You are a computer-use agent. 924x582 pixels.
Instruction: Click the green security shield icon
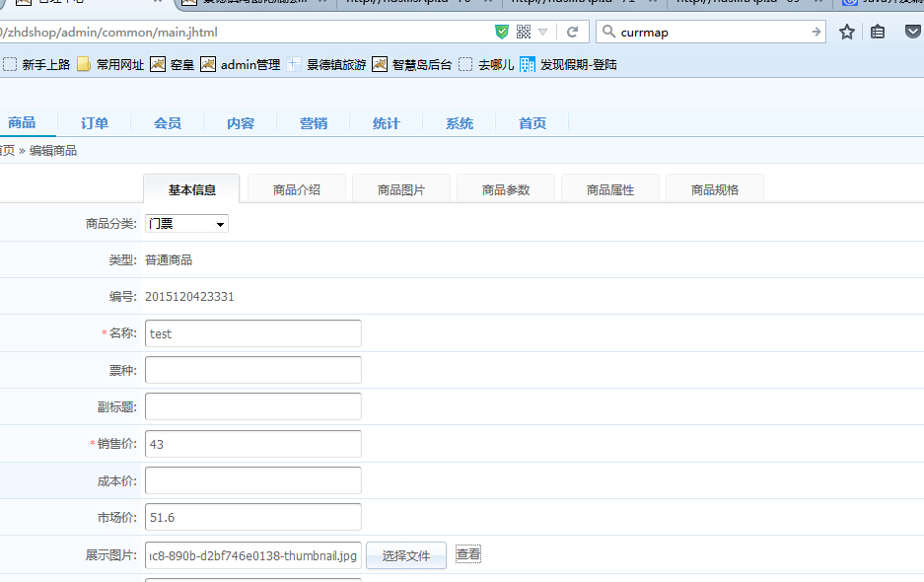tap(502, 32)
